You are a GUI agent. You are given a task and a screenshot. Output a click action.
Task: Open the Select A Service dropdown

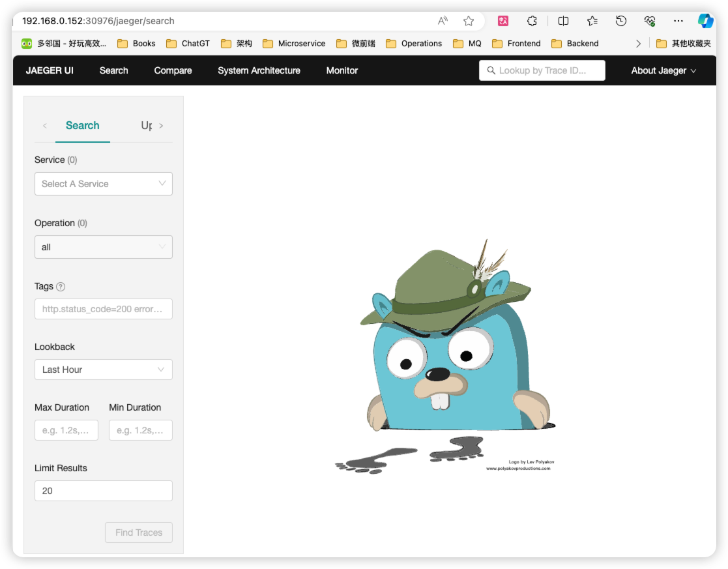pos(104,184)
